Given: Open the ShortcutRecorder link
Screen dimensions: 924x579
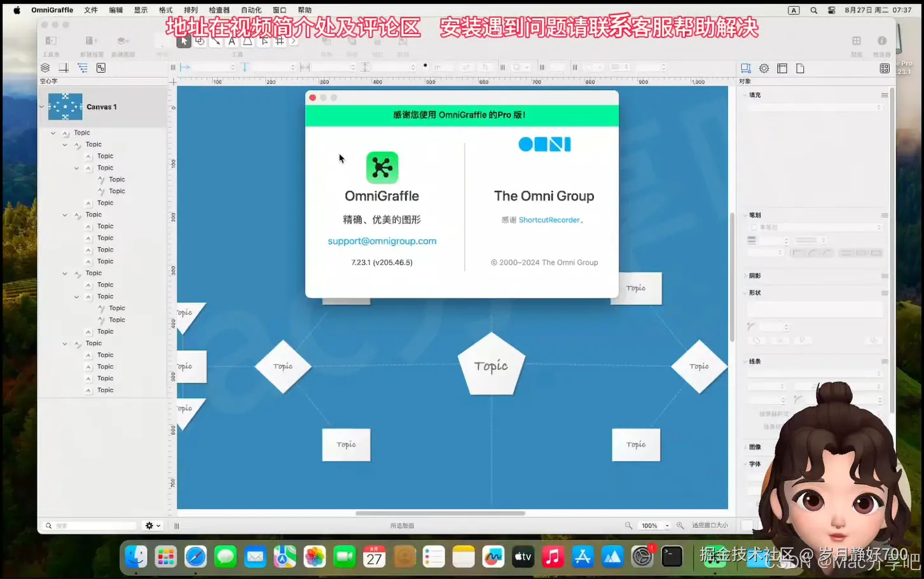Looking at the screenshot, I should click(x=549, y=220).
